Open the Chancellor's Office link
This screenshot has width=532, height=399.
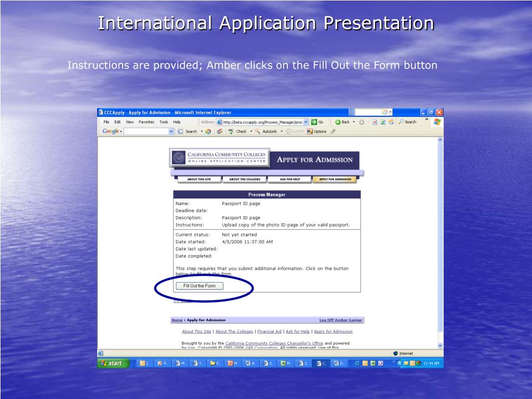pyautogui.click(x=274, y=343)
